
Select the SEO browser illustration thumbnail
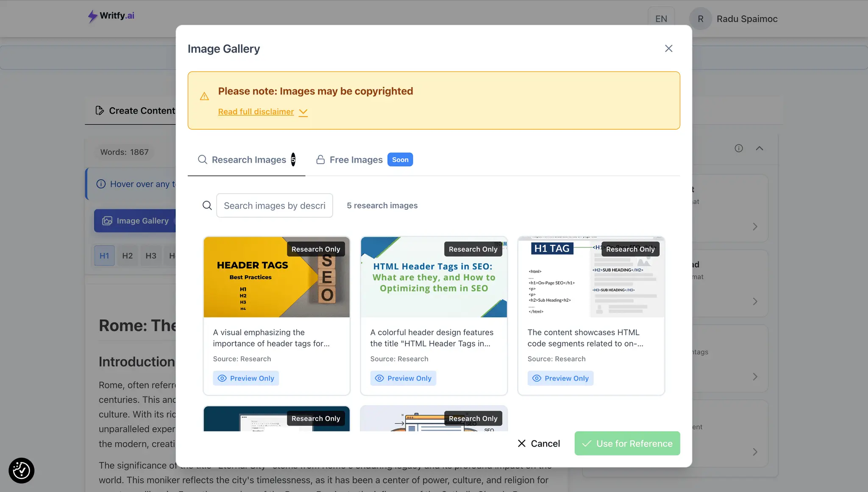point(434,419)
